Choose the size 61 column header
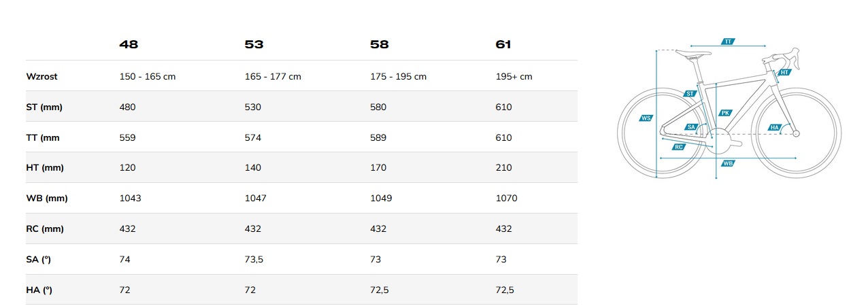Screen dimensions: 868x306 pos(503,45)
